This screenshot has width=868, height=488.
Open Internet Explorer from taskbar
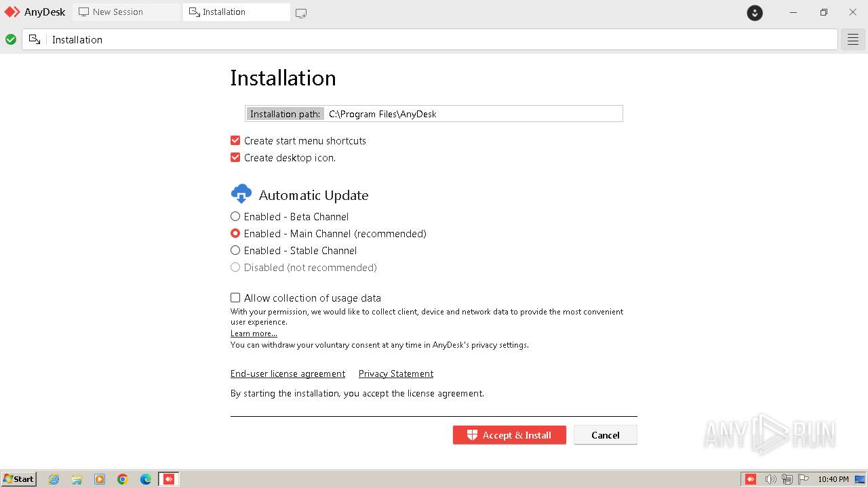tap(54, 479)
